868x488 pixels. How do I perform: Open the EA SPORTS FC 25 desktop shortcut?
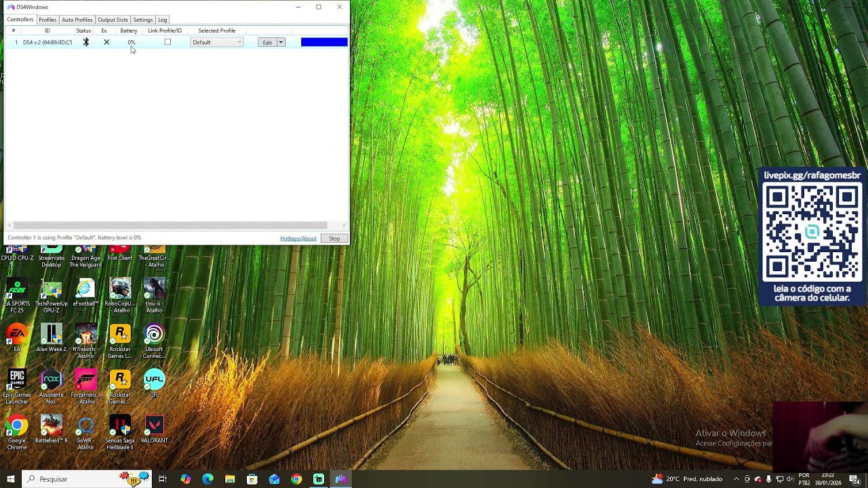pos(17,296)
